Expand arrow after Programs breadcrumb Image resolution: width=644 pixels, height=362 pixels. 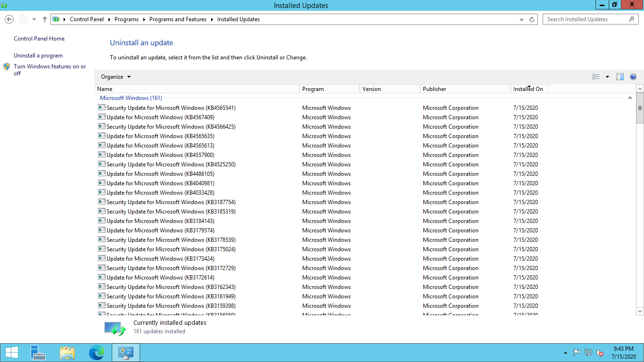(144, 19)
